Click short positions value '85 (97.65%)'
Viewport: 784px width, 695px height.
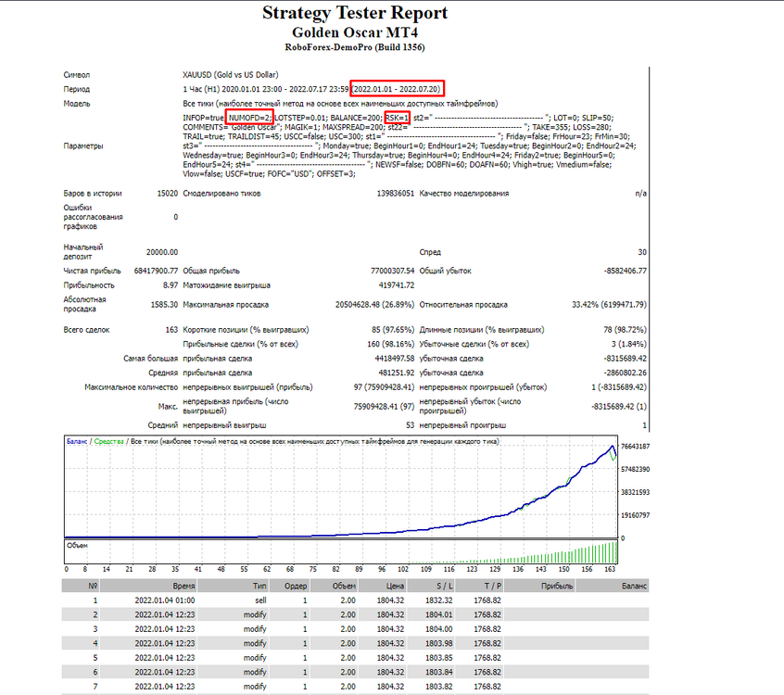tap(393, 330)
